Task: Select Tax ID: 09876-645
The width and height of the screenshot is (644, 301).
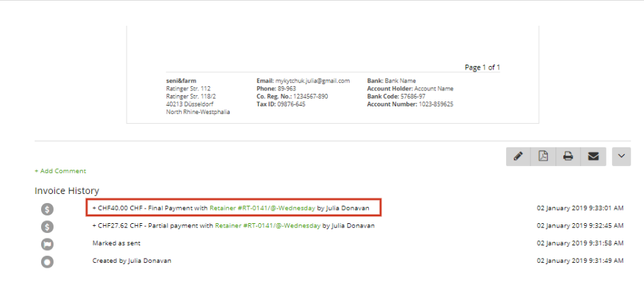Action: [x=281, y=104]
